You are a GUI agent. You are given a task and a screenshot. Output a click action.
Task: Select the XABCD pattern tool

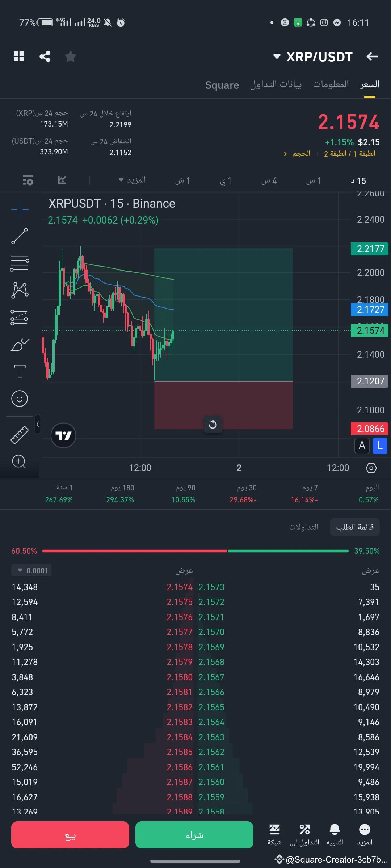click(x=20, y=290)
